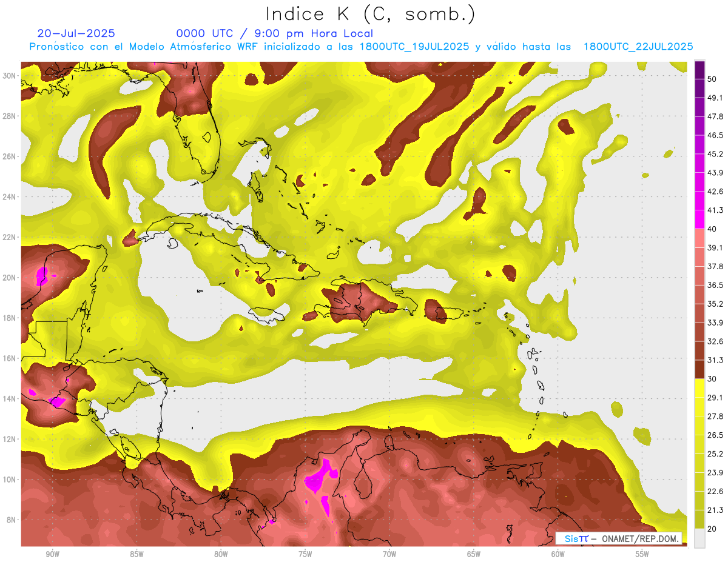Click the title "Indice K (C, somb.)"

point(371,14)
